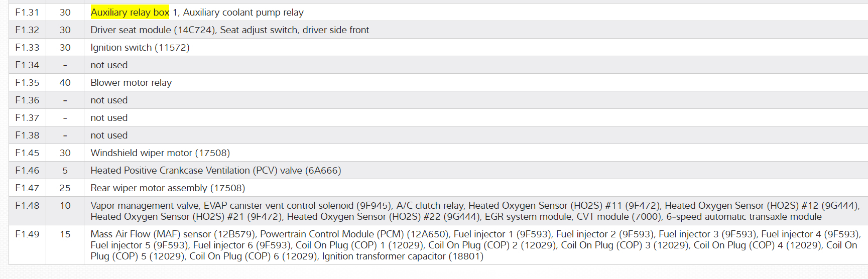Image resolution: width=868 pixels, height=279 pixels.
Task: Click the Vapor management valve description
Action: click(145, 206)
